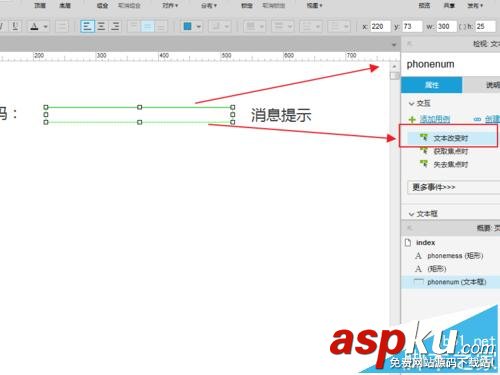Align text center horizontally
The image size is (500, 375).
pos(101,26)
